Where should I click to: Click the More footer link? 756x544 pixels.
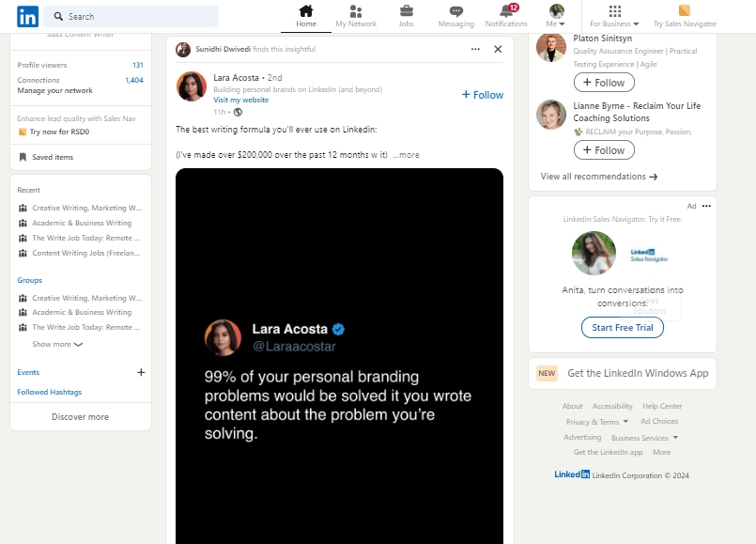tap(661, 452)
